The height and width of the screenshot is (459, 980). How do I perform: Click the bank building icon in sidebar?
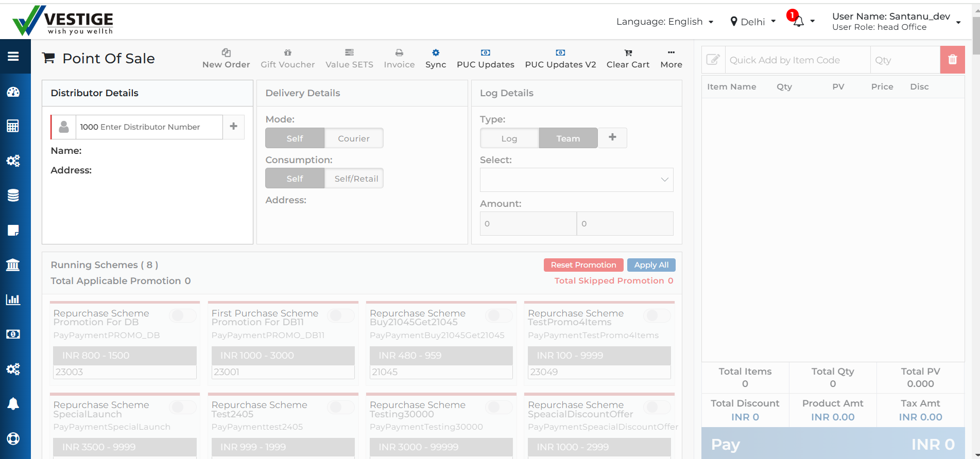[x=13, y=265]
